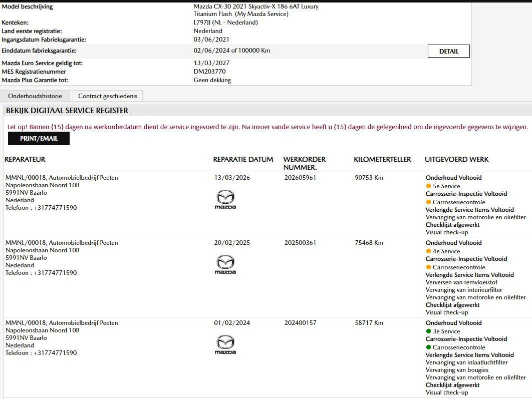The height and width of the screenshot is (399, 532).
Task: Select the KILOMETERTELLER column header
Action: (382, 159)
